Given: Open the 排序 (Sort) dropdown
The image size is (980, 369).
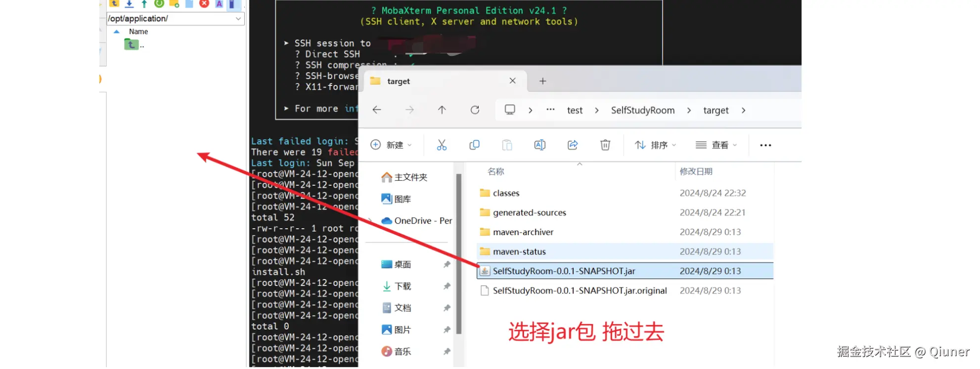Looking at the screenshot, I should click(656, 145).
